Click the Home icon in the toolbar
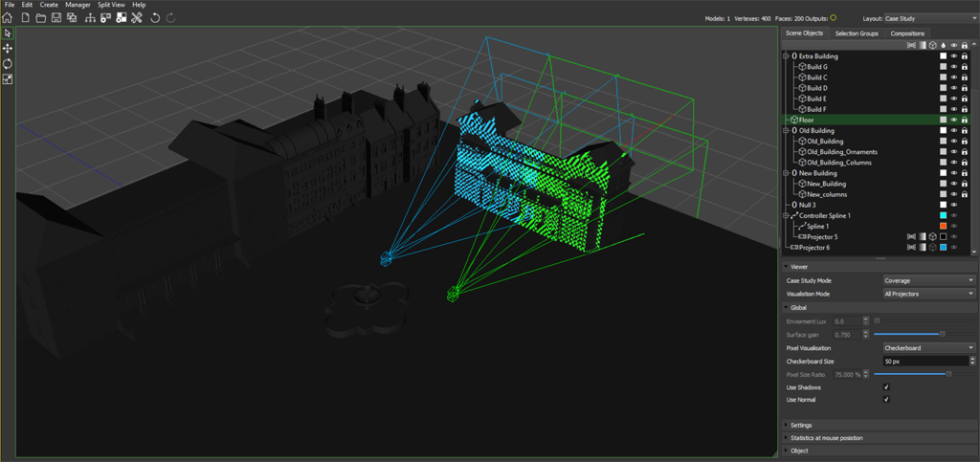 [x=7, y=18]
